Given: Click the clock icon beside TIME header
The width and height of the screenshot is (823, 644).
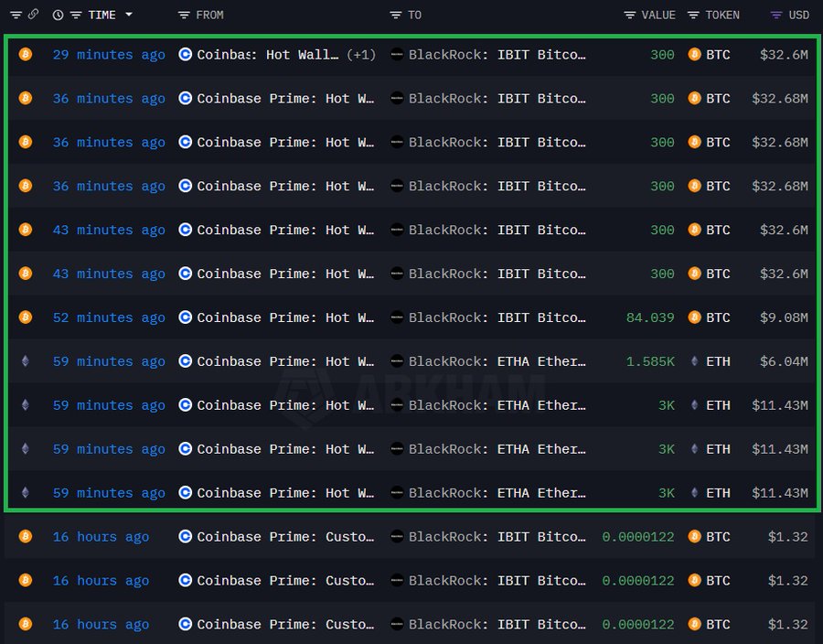Looking at the screenshot, I should click(59, 15).
